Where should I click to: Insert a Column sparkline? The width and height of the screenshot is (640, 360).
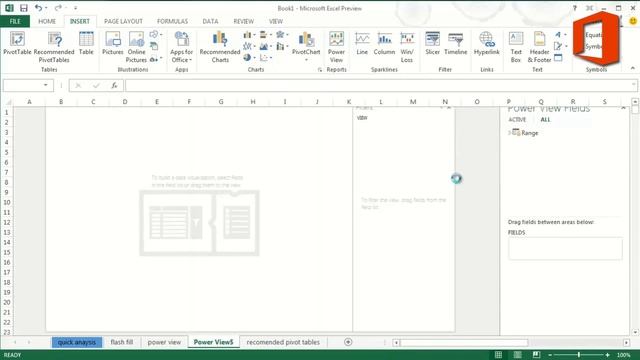click(384, 43)
